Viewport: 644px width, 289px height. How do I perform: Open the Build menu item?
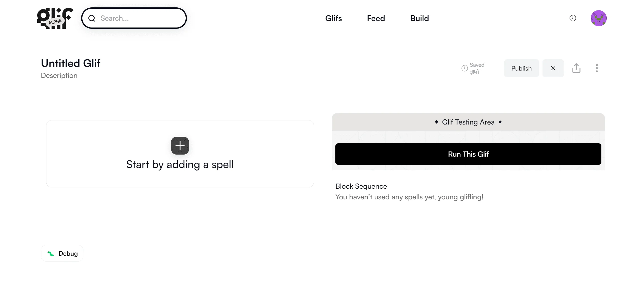[x=420, y=18]
